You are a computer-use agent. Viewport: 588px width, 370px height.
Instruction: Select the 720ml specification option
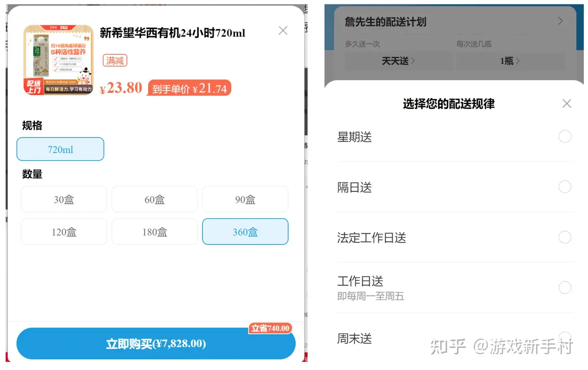(x=60, y=149)
